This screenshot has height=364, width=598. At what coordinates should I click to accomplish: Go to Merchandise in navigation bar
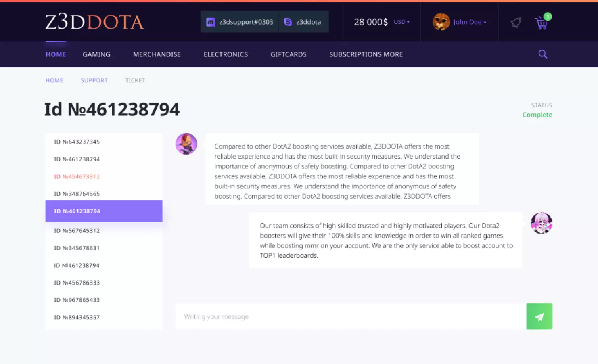click(157, 54)
